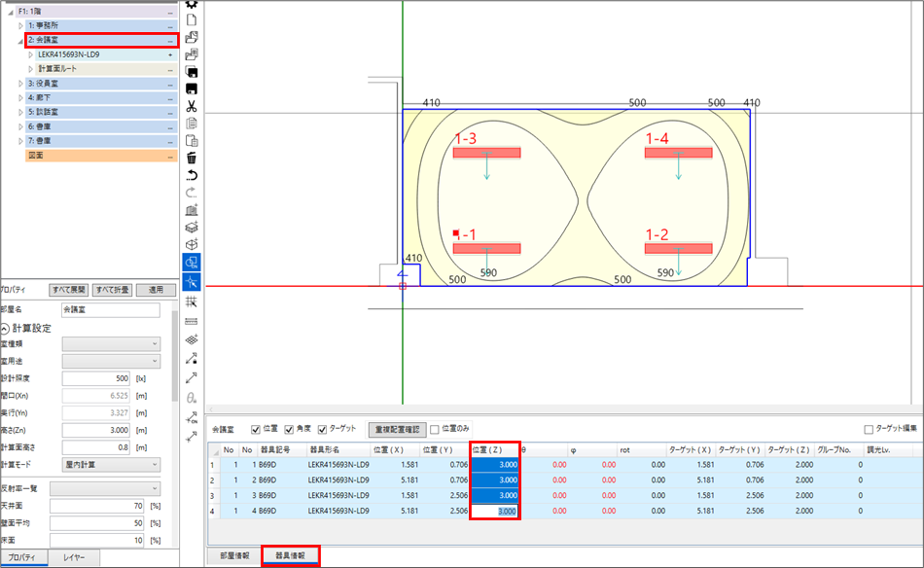Click the add building icon
924x568 pixels.
[192, 210]
